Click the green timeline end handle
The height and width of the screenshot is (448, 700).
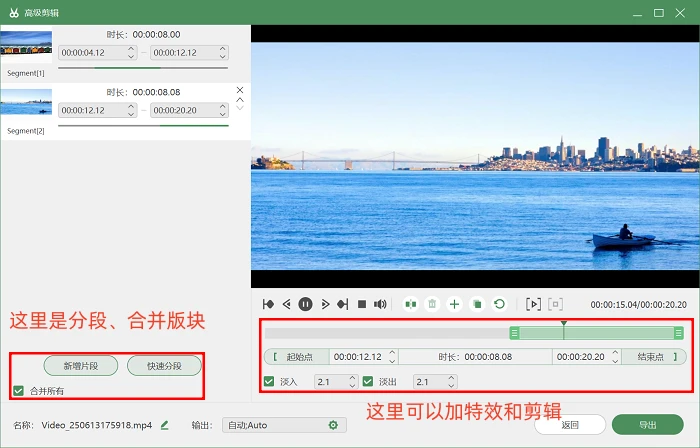tap(679, 333)
